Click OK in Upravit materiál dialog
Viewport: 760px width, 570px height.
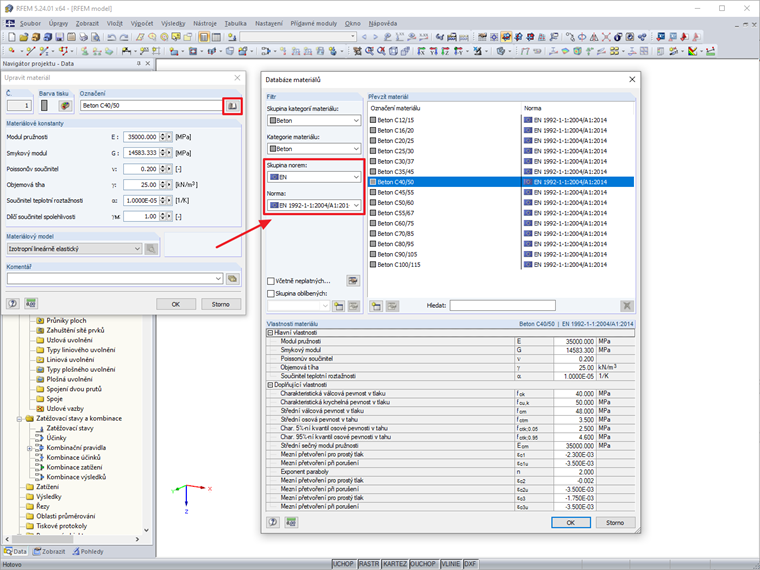(176, 304)
